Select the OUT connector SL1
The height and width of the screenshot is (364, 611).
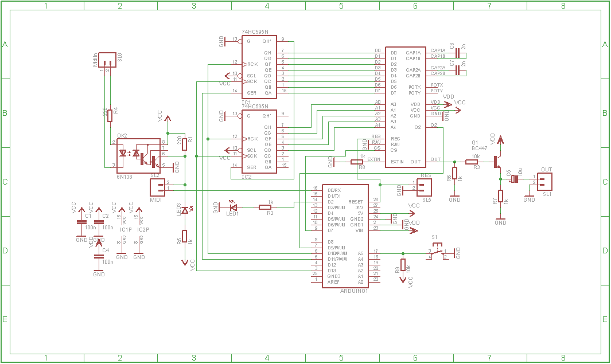tap(546, 181)
